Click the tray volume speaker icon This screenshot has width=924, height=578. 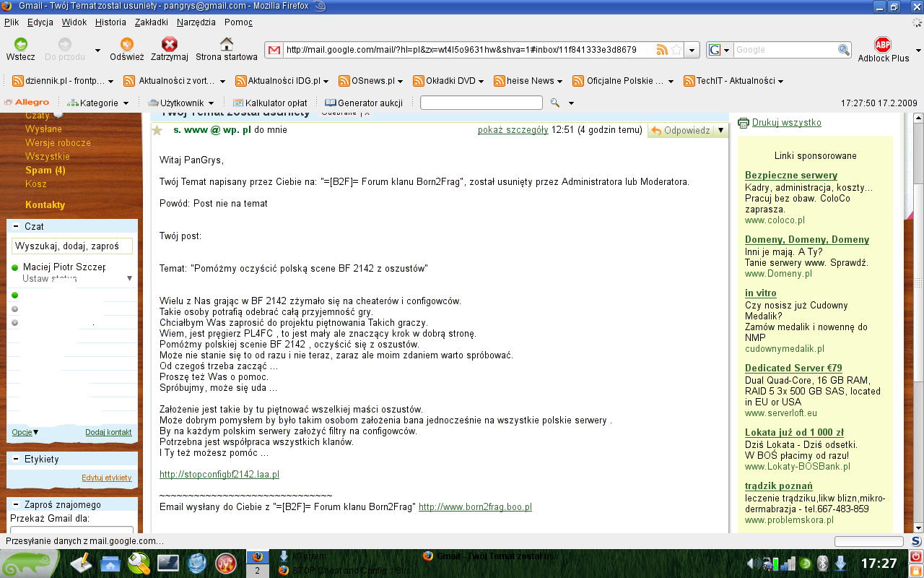pos(752,564)
